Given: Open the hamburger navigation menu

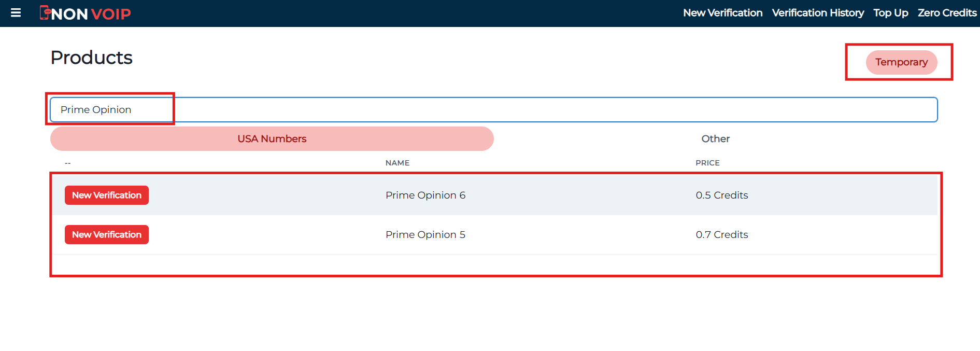Looking at the screenshot, I should [x=16, y=13].
